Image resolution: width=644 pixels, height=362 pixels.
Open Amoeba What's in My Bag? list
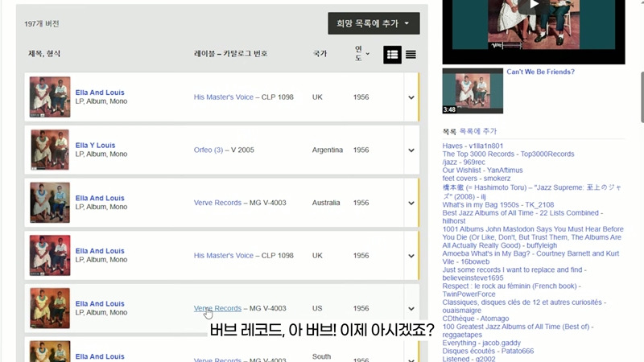530,257
